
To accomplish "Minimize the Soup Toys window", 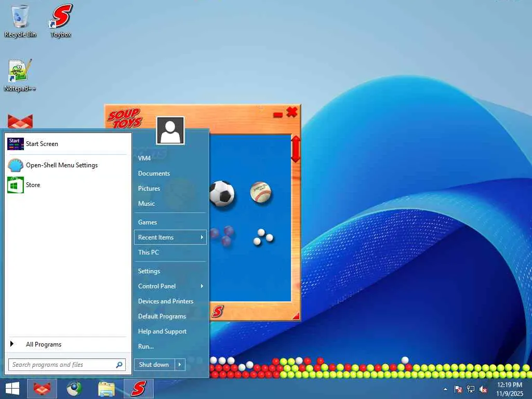I will (278, 115).
